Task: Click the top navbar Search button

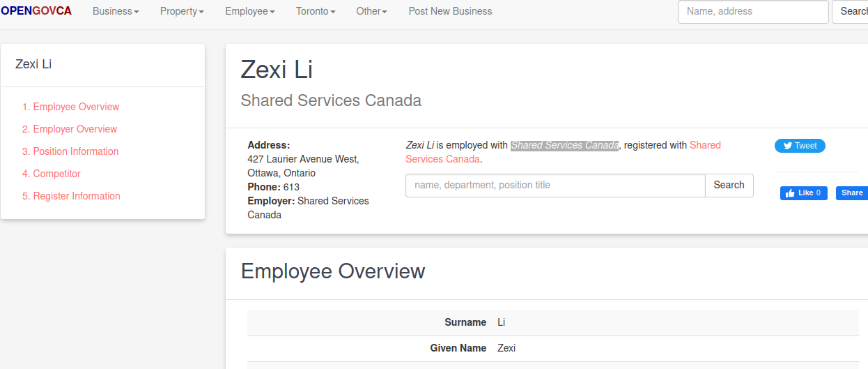Action: coord(851,12)
